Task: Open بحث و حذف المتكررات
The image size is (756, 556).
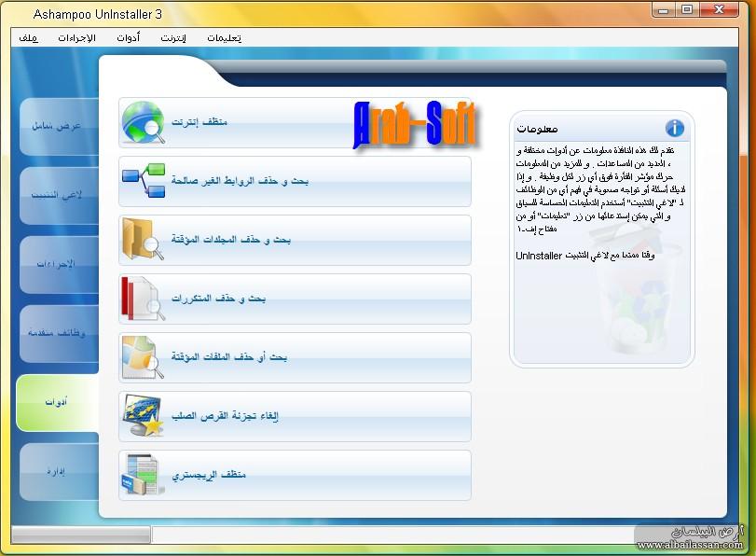Action: [x=295, y=299]
